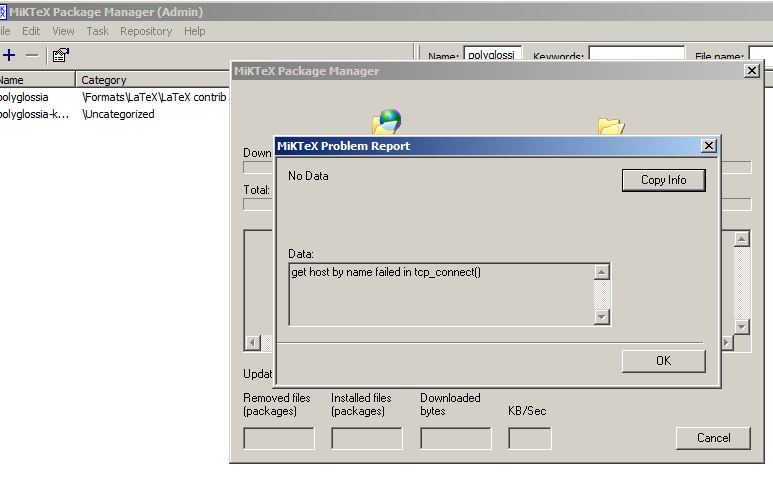The height and width of the screenshot is (484, 773).
Task: Click the plus Install package icon
Action: (x=9, y=55)
